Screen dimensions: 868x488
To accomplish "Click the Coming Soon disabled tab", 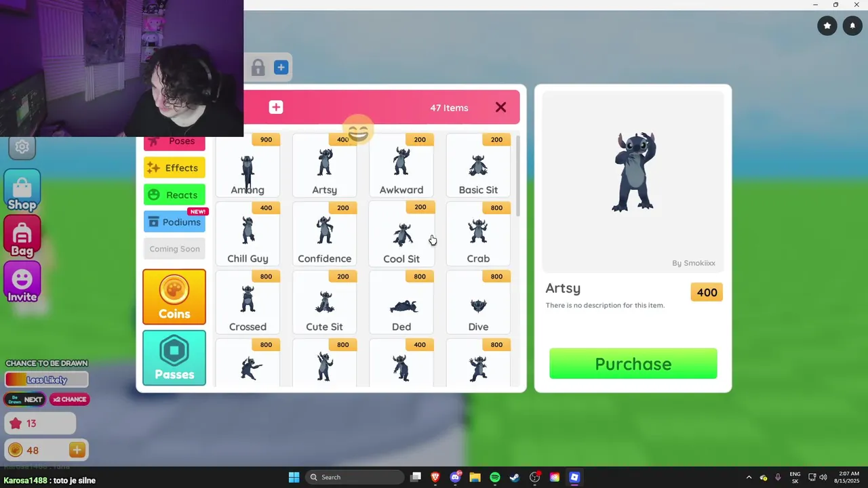I will click(174, 249).
